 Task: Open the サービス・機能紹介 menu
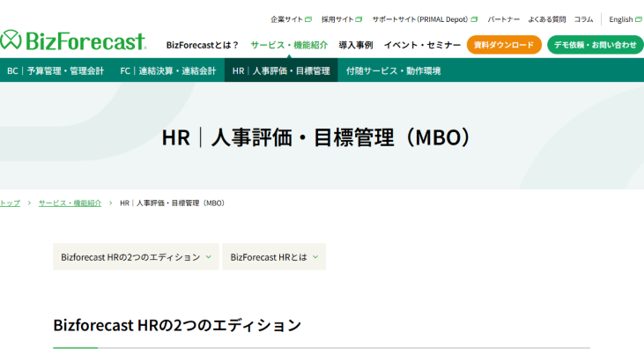[x=289, y=45]
